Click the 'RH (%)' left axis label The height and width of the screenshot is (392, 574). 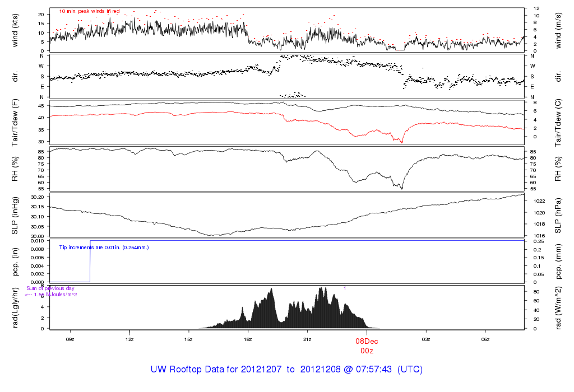(16, 168)
